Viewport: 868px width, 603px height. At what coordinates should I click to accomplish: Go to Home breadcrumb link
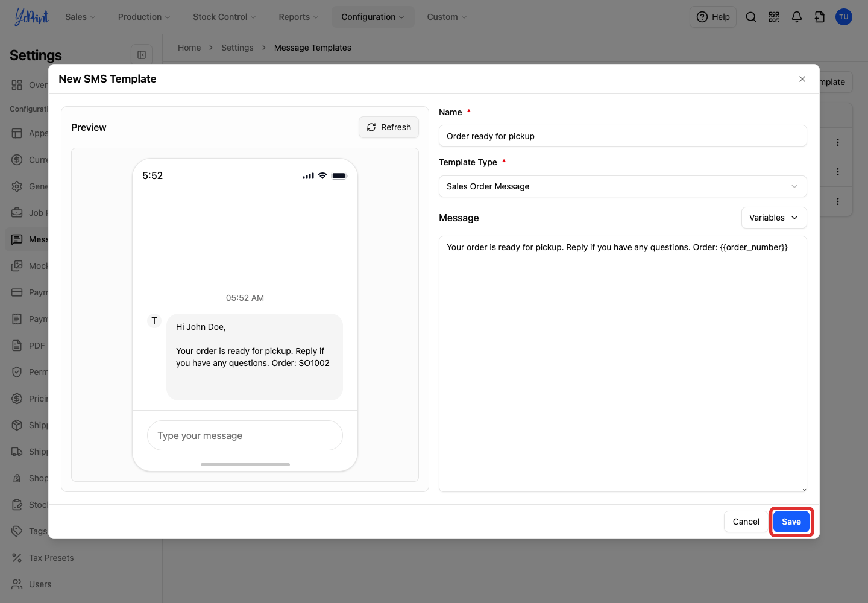click(189, 48)
